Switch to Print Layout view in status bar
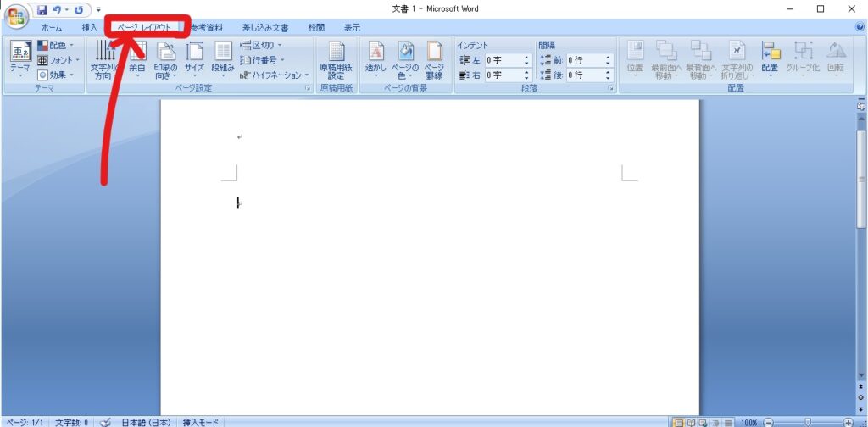This screenshot has width=868, height=427. point(678,423)
